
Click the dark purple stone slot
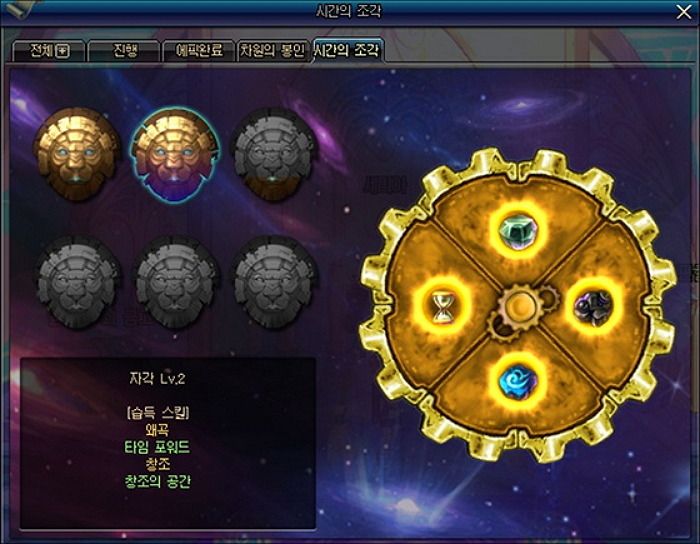(593, 306)
